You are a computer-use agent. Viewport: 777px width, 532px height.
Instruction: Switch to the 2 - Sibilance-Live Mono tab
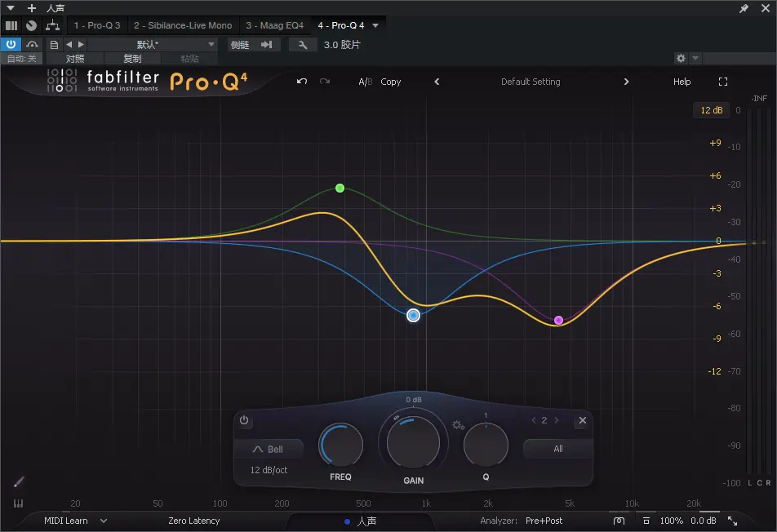click(x=183, y=25)
